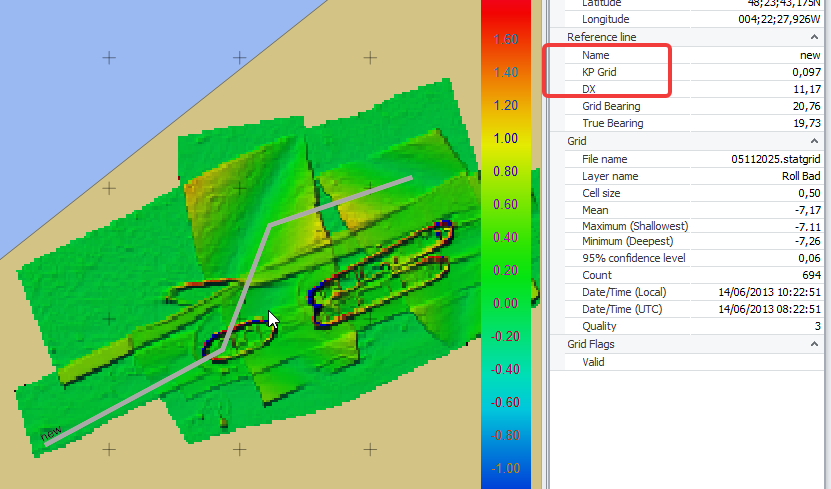Click the Cell size property row
The height and width of the screenshot is (489, 831).
694,193
